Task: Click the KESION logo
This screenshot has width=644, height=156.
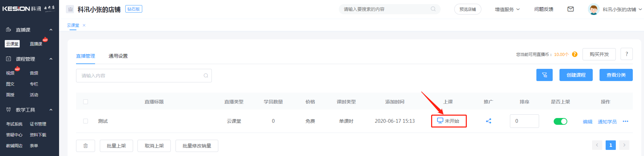Action: coord(29,8)
